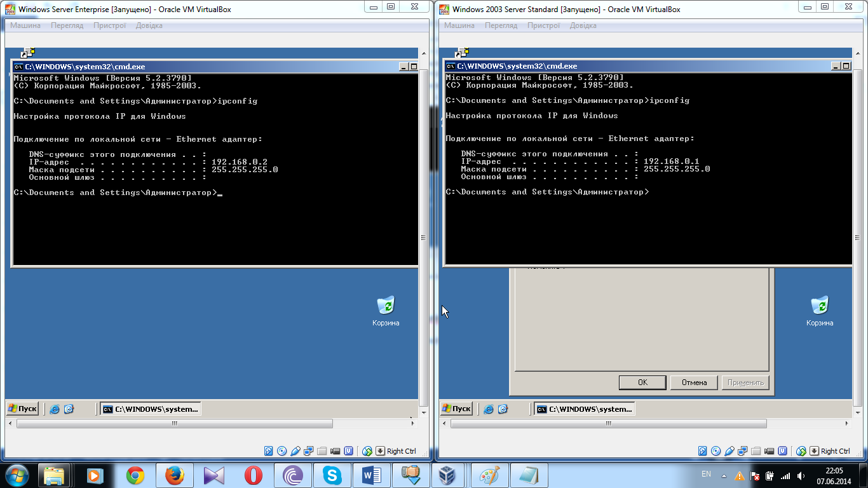Click hard disk indicator in Windows 2003 Standard VM
Viewport: 868px width, 488px height.
click(x=703, y=451)
